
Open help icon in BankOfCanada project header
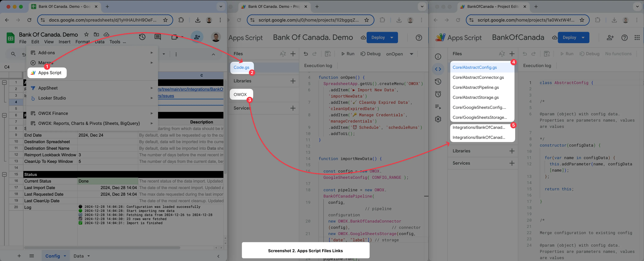point(624,38)
